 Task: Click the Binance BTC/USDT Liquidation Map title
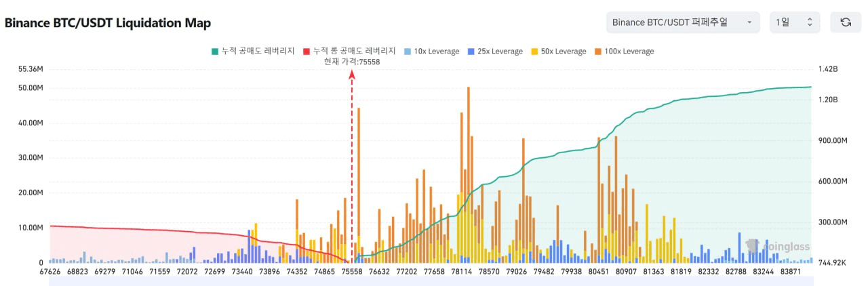pyautogui.click(x=108, y=23)
